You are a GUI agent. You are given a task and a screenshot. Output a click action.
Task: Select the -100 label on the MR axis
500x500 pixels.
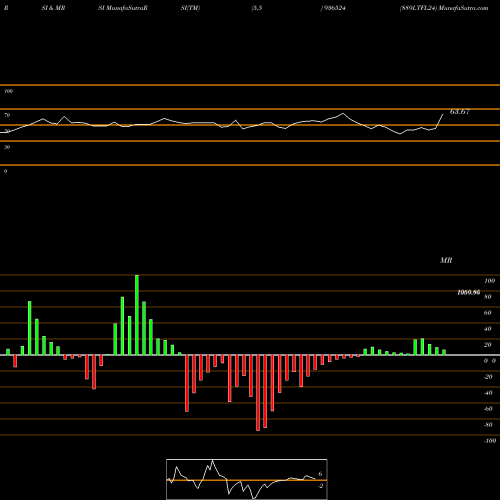(490, 441)
